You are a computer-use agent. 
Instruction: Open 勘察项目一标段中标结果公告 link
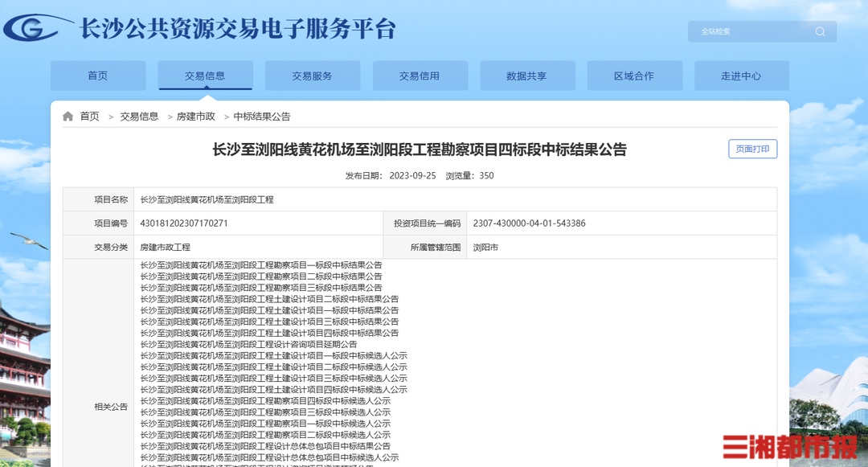[x=261, y=264]
